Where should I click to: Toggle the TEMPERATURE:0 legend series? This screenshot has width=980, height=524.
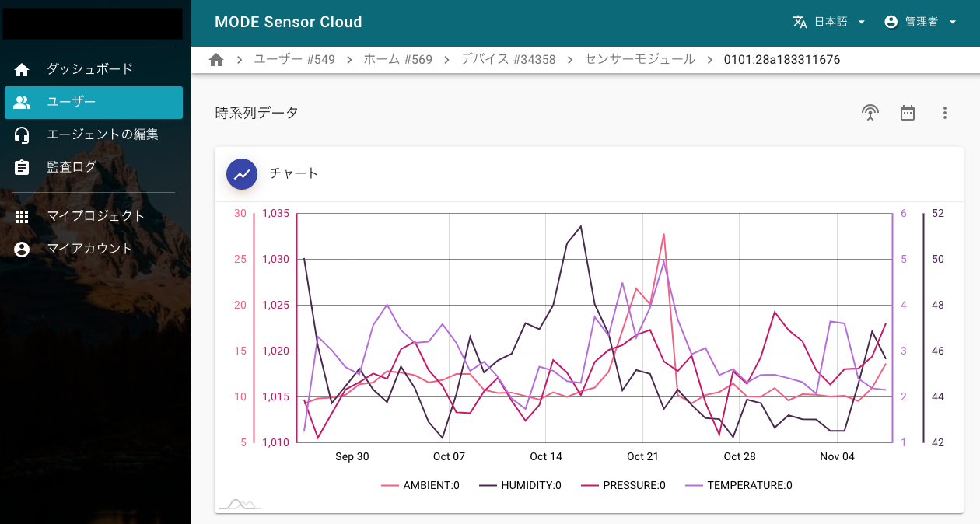[739, 486]
